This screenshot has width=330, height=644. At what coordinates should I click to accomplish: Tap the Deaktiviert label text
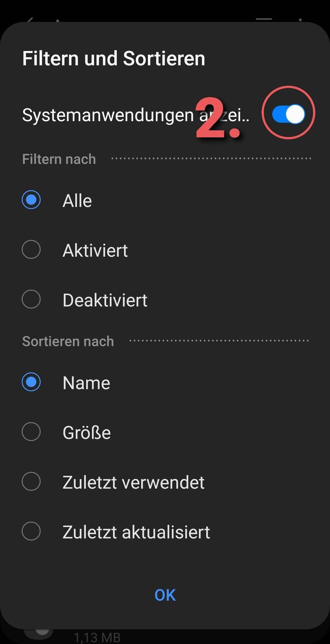[x=105, y=300]
